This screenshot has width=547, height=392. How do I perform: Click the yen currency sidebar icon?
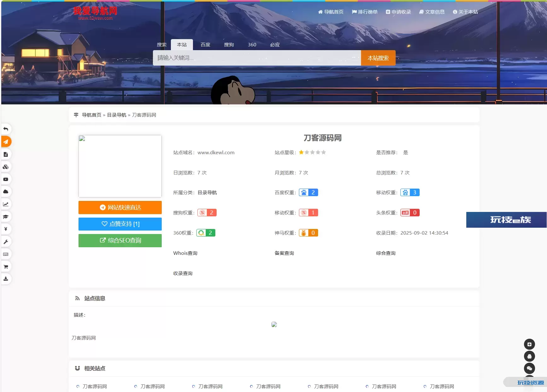pyautogui.click(x=6, y=229)
